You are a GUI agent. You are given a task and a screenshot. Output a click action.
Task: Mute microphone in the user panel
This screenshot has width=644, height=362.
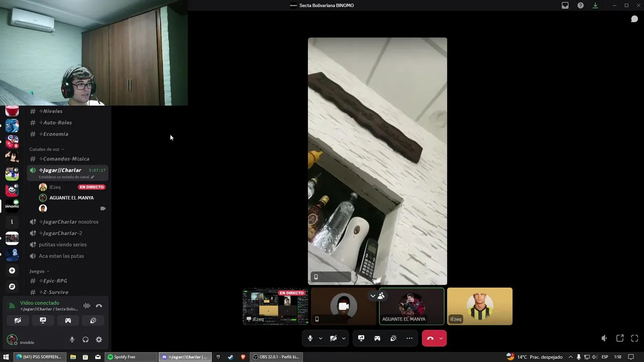[x=72, y=340]
